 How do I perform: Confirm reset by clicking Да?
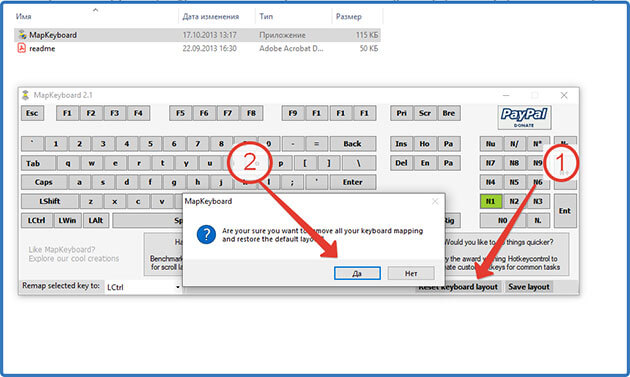coord(357,273)
